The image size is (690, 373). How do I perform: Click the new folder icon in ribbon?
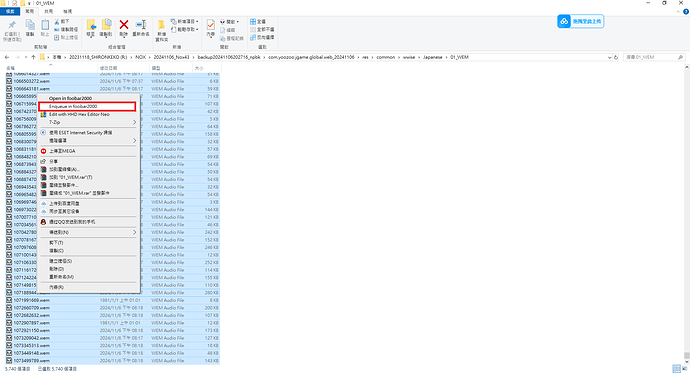[x=161, y=25]
